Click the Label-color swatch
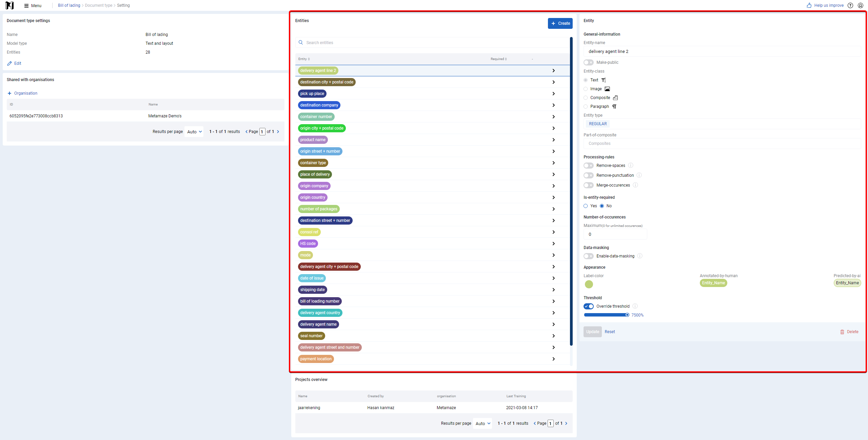The width and height of the screenshot is (868, 440). pyautogui.click(x=589, y=284)
